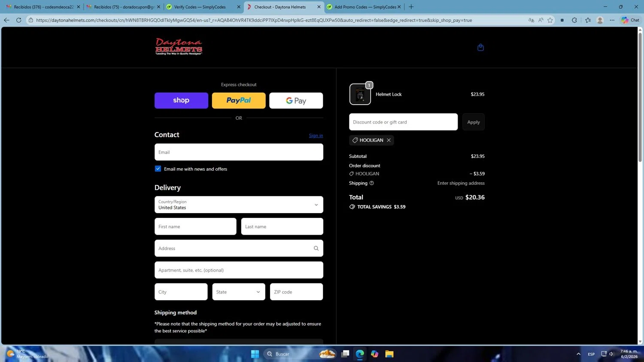Click the Enter shipping address text
The height and width of the screenshot is (362, 644).
[461, 183]
